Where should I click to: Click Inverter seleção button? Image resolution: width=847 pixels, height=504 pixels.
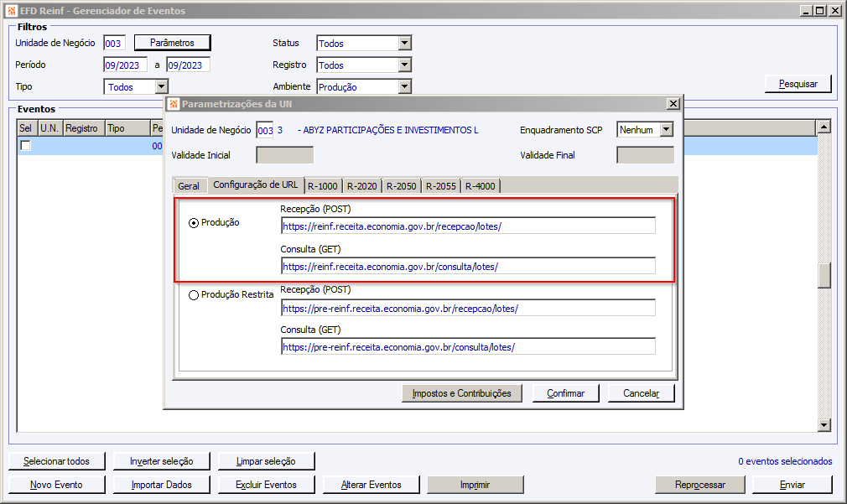tap(162, 461)
